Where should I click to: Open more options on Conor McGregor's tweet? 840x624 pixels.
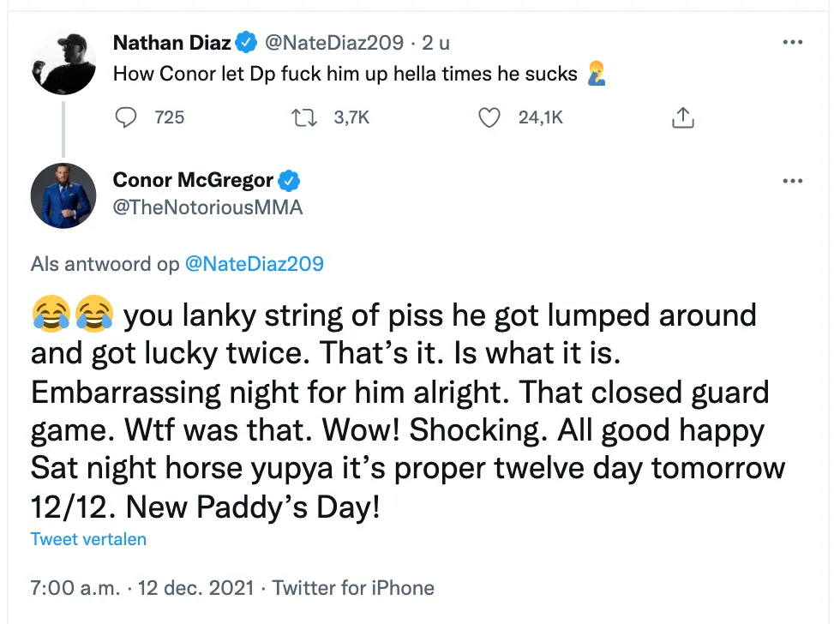(x=792, y=181)
